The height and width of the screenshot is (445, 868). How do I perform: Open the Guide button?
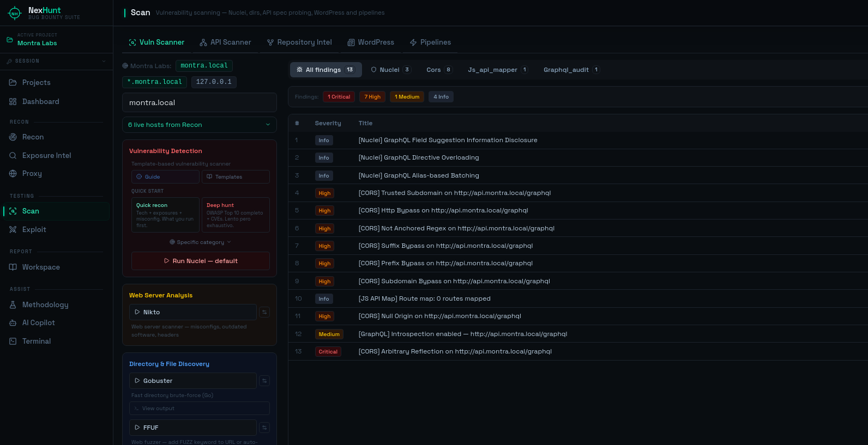[x=165, y=177]
